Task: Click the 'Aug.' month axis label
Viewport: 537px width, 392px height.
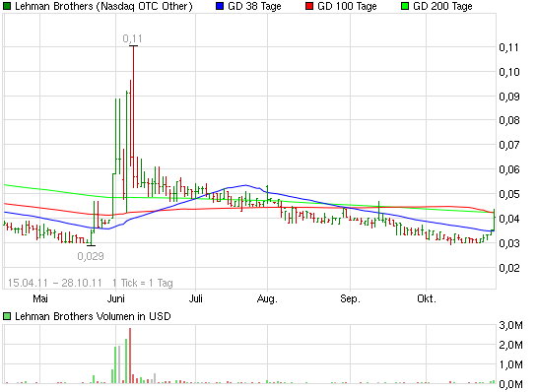Action: pyautogui.click(x=267, y=298)
